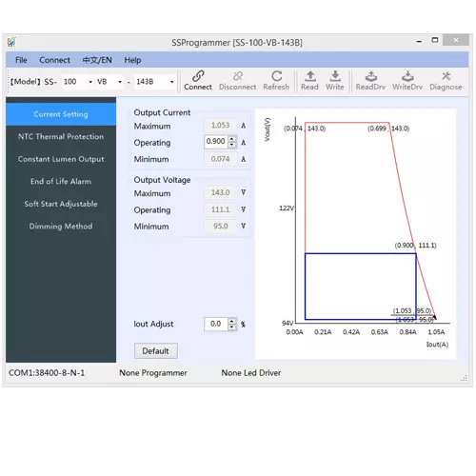Click the ReadDrv toolbar icon
476x476 pixels.
coord(371,76)
